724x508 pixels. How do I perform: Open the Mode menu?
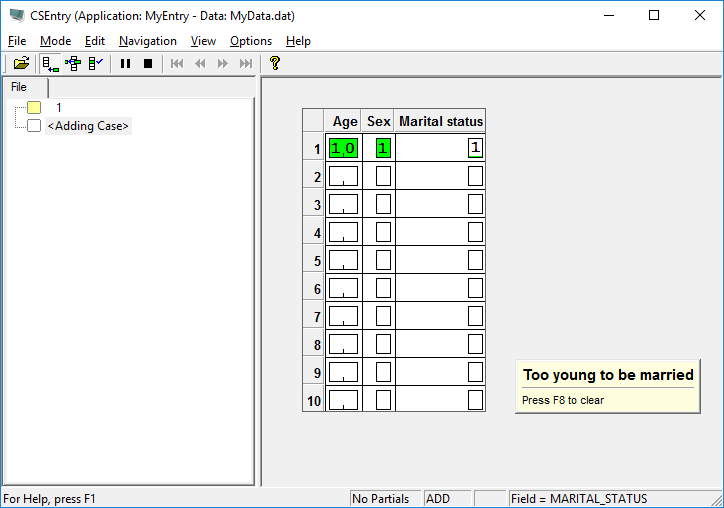coord(55,41)
